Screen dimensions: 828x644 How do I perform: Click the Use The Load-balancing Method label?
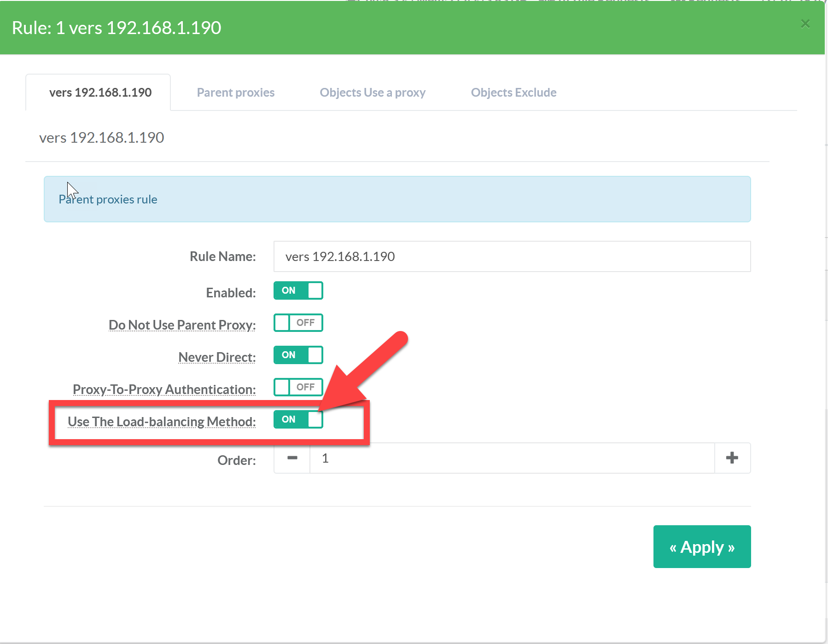(161, 422)
